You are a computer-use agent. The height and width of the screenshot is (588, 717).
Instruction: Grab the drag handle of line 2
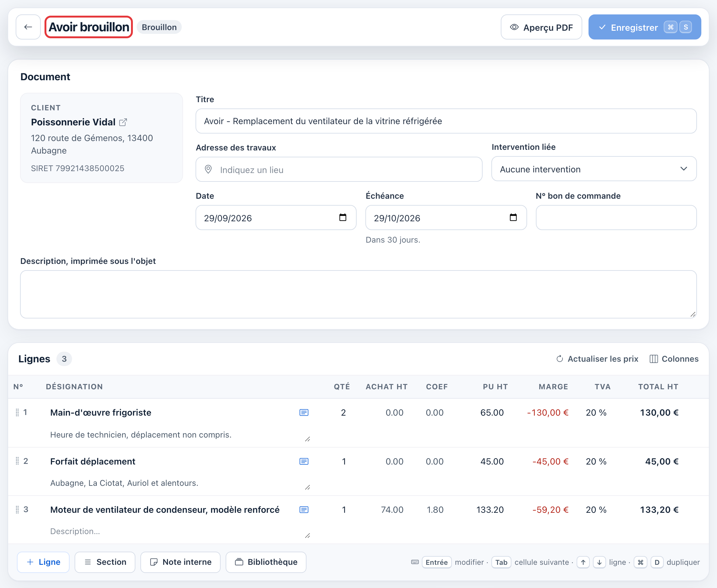tap(17, 461)
